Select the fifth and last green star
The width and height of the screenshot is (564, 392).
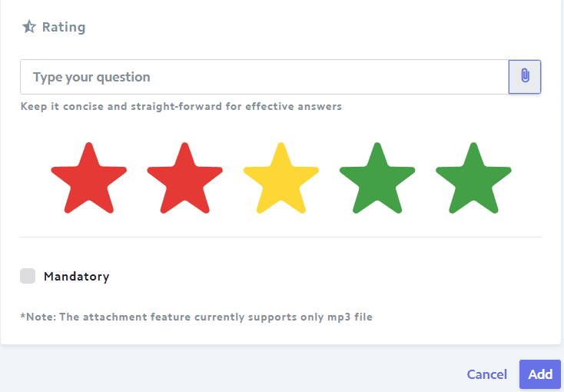(473, 178)
